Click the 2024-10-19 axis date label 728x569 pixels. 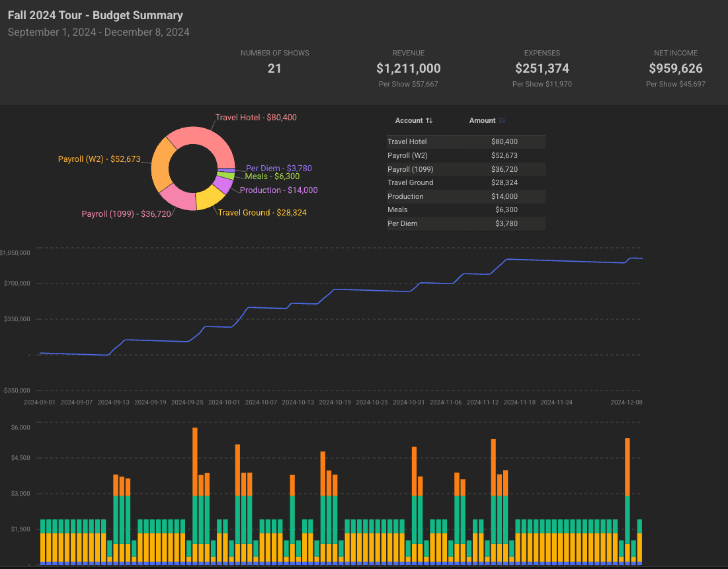335,402
